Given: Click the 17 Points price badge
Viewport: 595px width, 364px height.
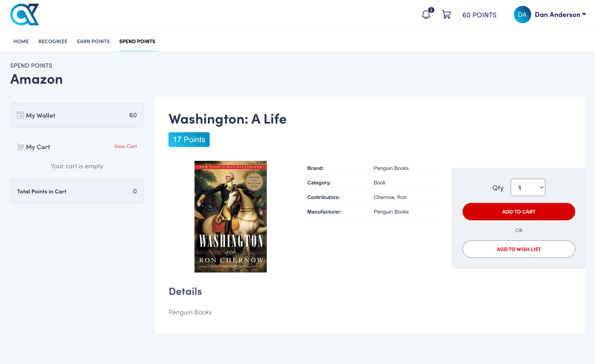Looking at the screenshot, I should (x=189, y=140).
